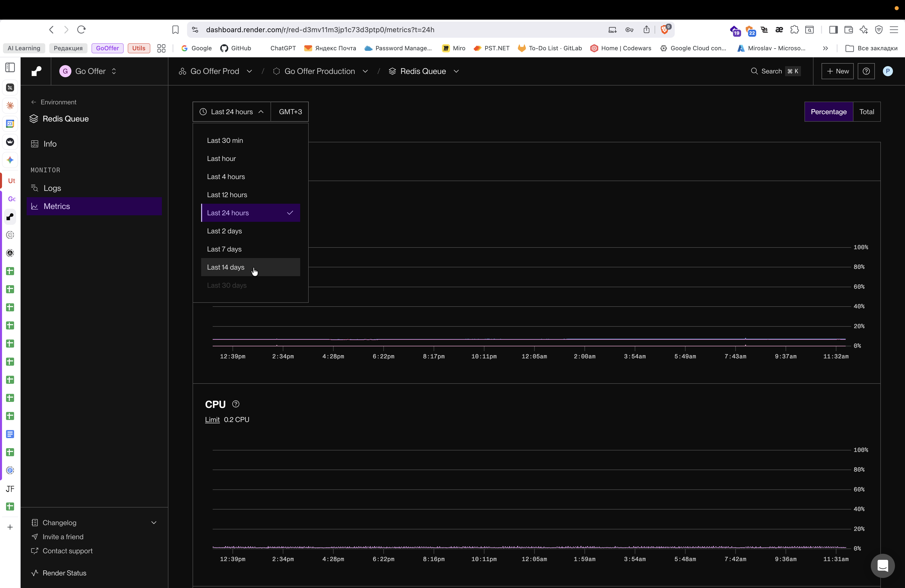Select Last 7 days option
Viewport: 905px width, 588px height.
click(x=224, y=249)
